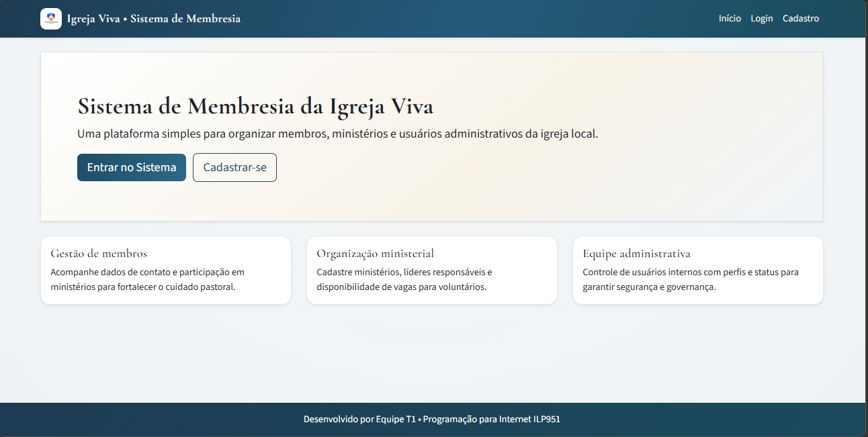868x437 pixels.
Task: Click the Igreja Viva logo icon
Action: point(51,19)
